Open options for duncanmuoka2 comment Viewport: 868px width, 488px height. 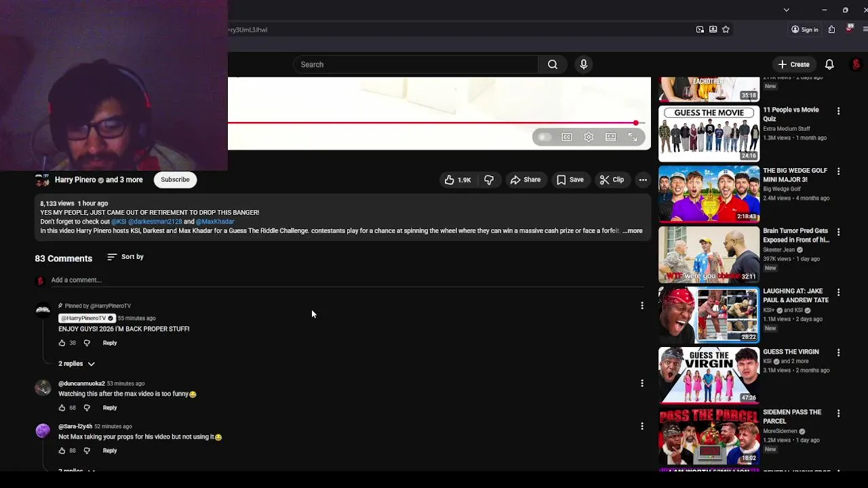tap(642, 383)
